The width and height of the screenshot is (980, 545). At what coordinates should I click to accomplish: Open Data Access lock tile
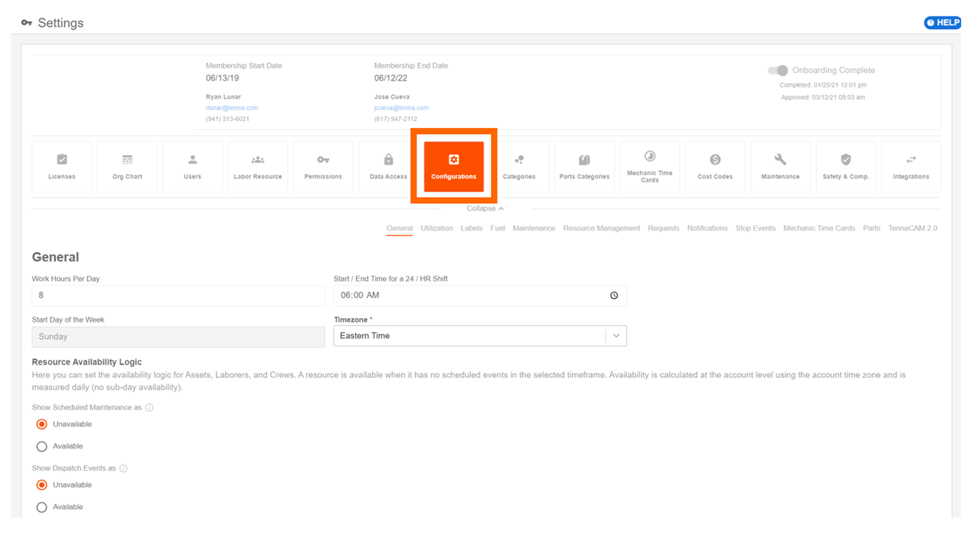pos(388,166)
